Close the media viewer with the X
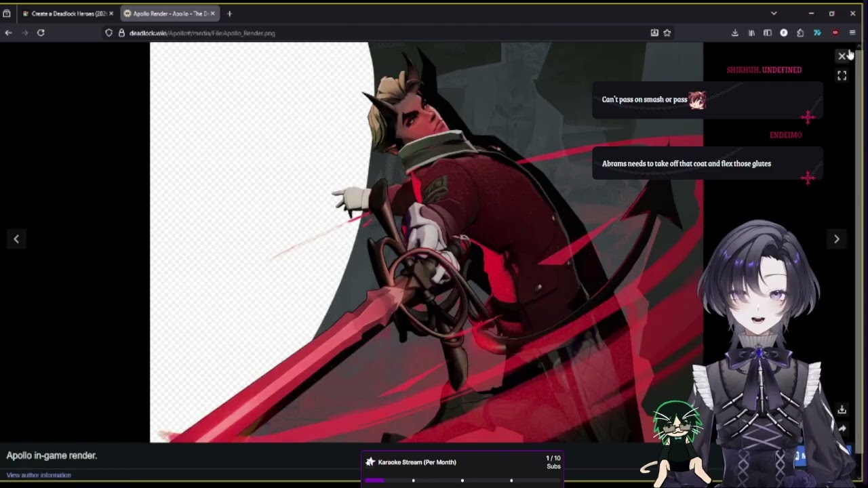Image resolution: width=868 pixels, height=488 pixels. [x=842, y=56]
